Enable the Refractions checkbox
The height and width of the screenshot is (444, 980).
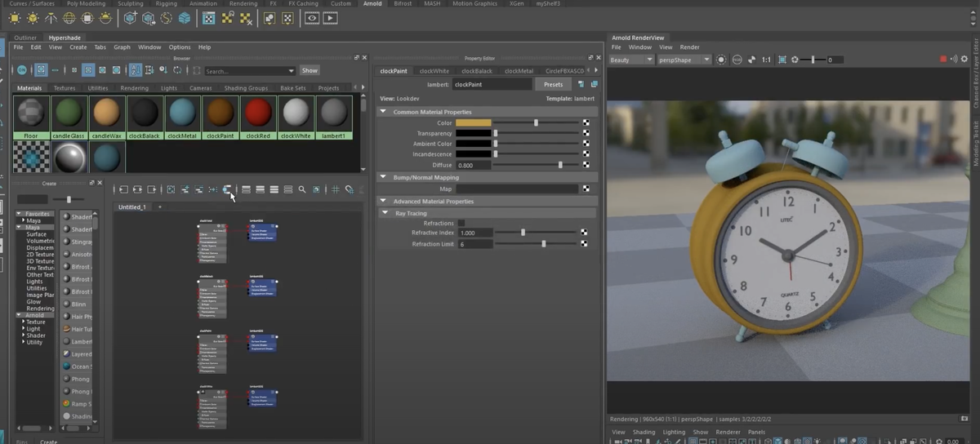461,223
